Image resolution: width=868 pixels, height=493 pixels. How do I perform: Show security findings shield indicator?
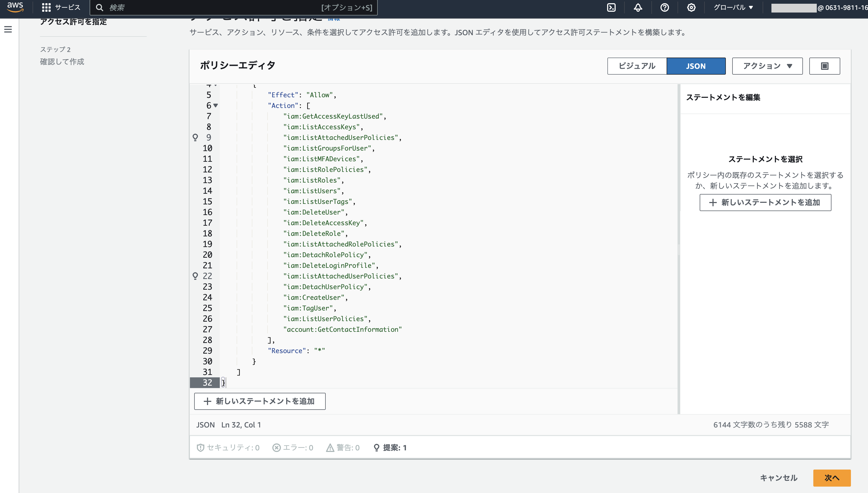pyautogui.click(x=228, y=448)
